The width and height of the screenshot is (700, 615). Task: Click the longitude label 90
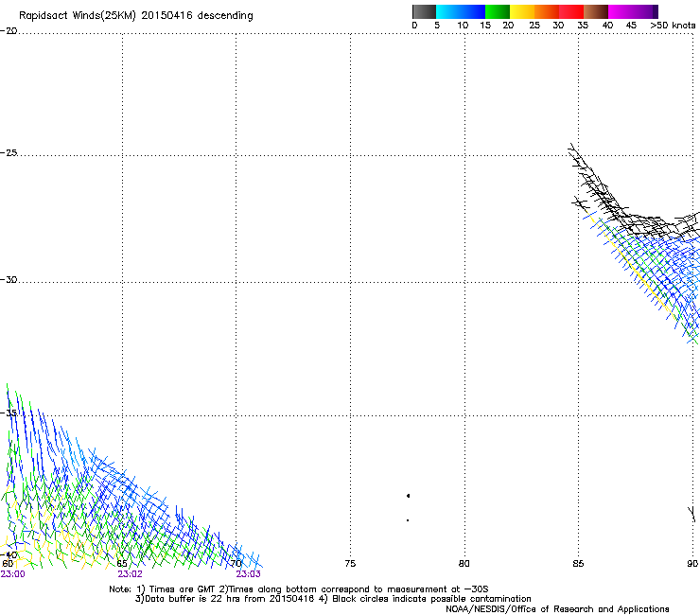(x=692, y=564)
